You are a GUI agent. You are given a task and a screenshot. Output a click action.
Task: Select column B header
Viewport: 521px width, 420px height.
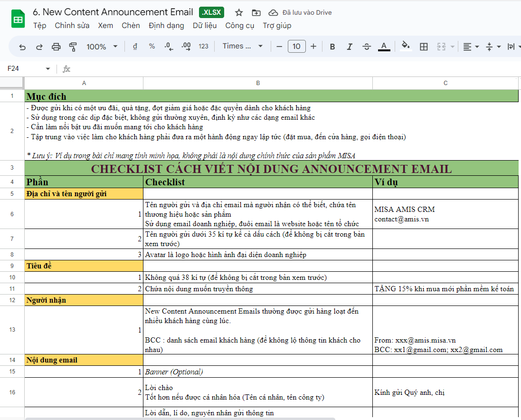(x=258, y=83)
